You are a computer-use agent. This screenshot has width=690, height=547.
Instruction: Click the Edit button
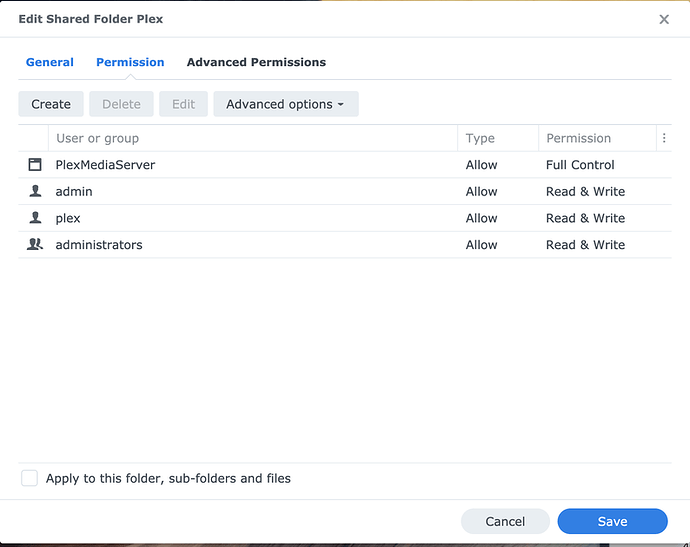tap(184, 104)
